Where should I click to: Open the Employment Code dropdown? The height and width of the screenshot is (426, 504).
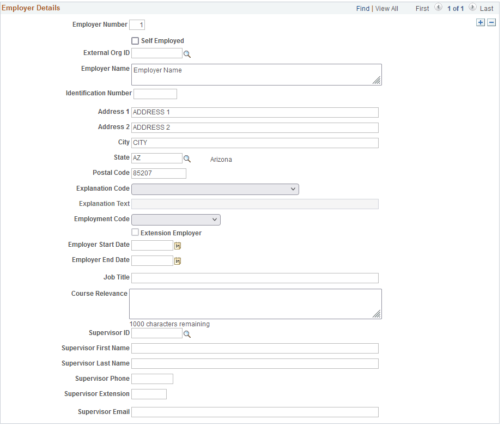tap(175, 220)
